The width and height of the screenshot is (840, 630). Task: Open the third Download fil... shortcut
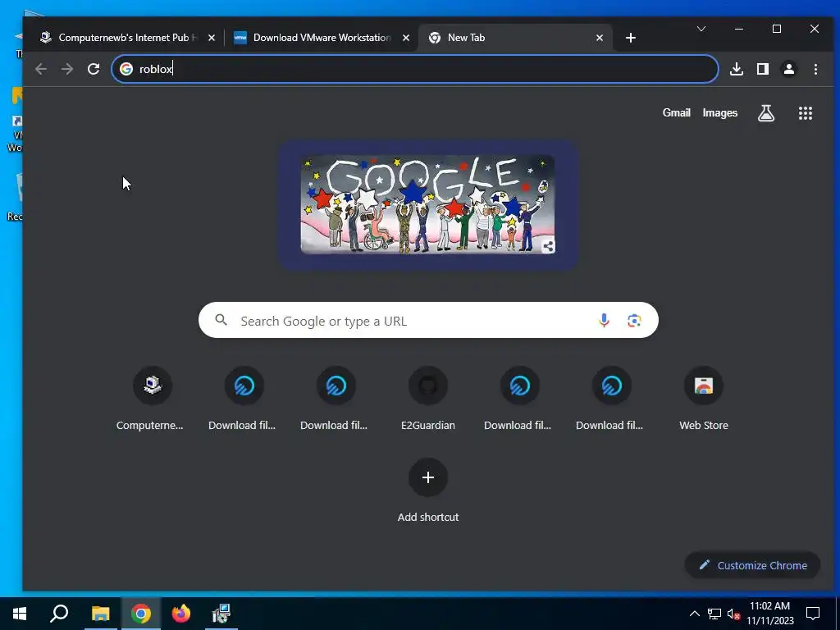point(519,399)
